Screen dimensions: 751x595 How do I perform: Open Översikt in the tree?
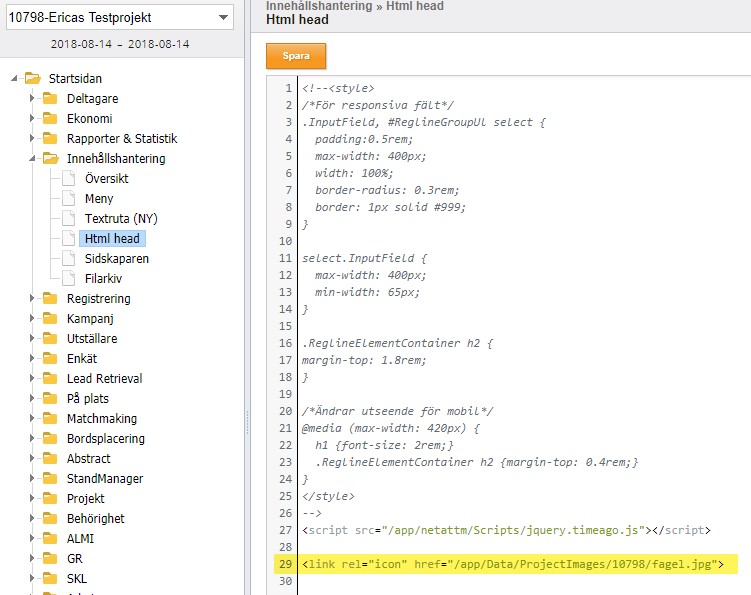click(106, 178)
